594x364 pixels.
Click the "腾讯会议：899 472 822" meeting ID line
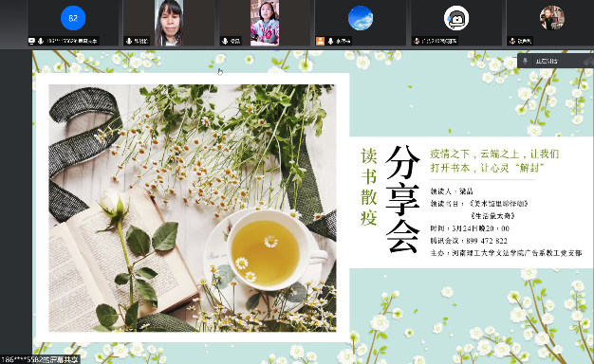[469, 241]
